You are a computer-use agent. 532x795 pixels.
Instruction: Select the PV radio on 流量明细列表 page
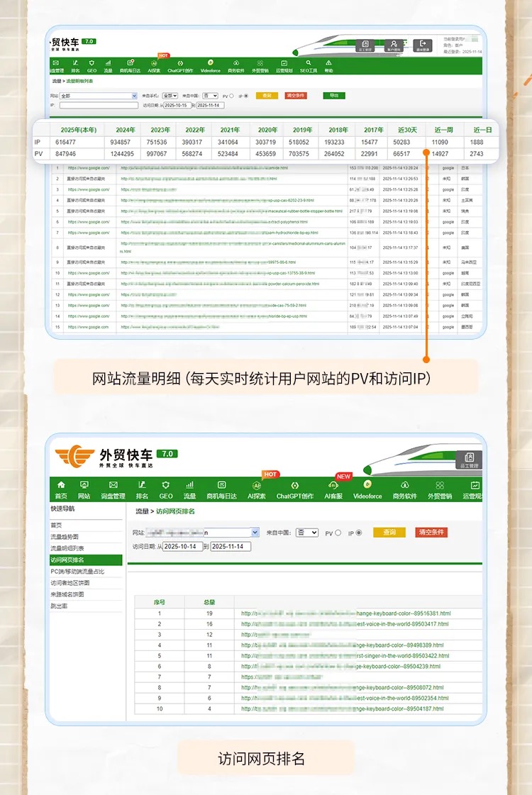[x=231, y=96]
